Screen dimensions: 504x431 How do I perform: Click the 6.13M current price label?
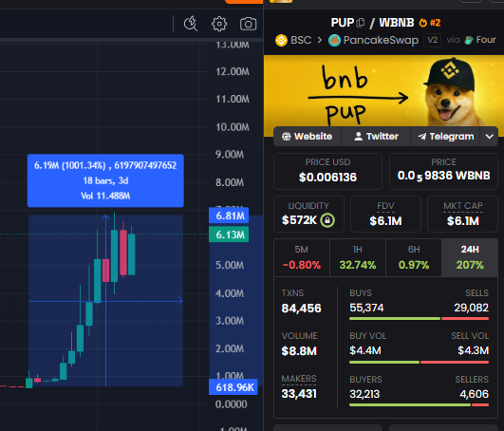pyautogui.click(x=229, y=234)
